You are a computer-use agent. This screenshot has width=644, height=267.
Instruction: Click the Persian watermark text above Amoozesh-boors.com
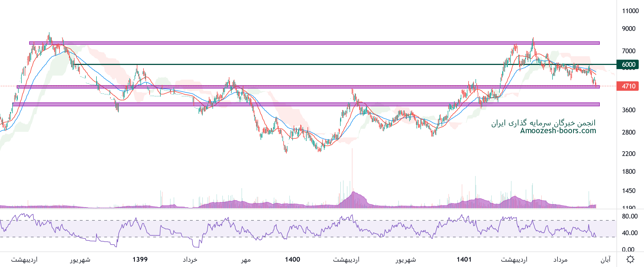click(x=543, y=123)
